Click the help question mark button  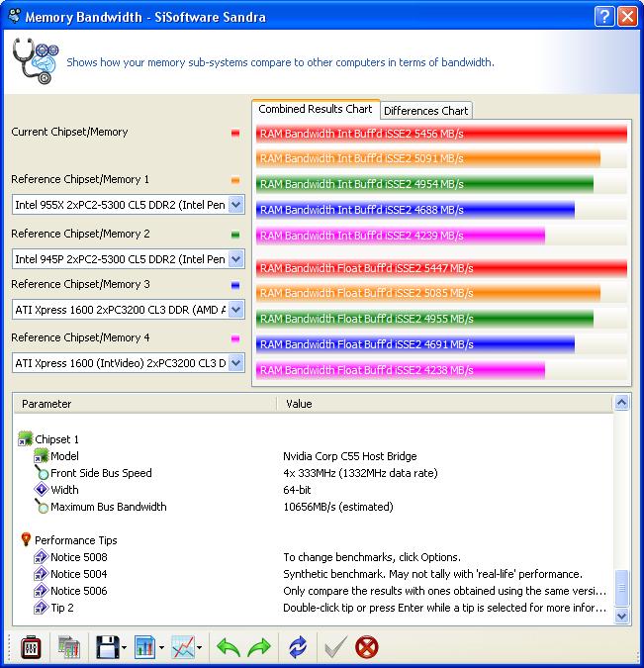604,17
